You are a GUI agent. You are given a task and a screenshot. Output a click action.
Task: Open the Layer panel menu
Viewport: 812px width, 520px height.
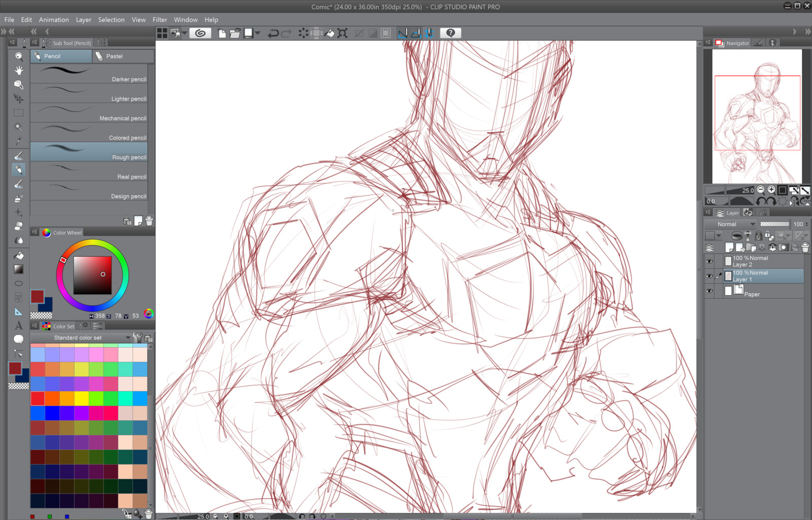708,212
